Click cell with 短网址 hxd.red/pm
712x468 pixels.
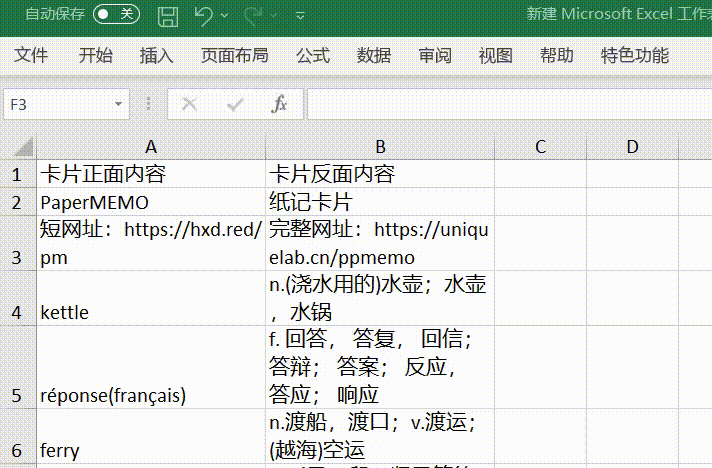click(151, 243)
